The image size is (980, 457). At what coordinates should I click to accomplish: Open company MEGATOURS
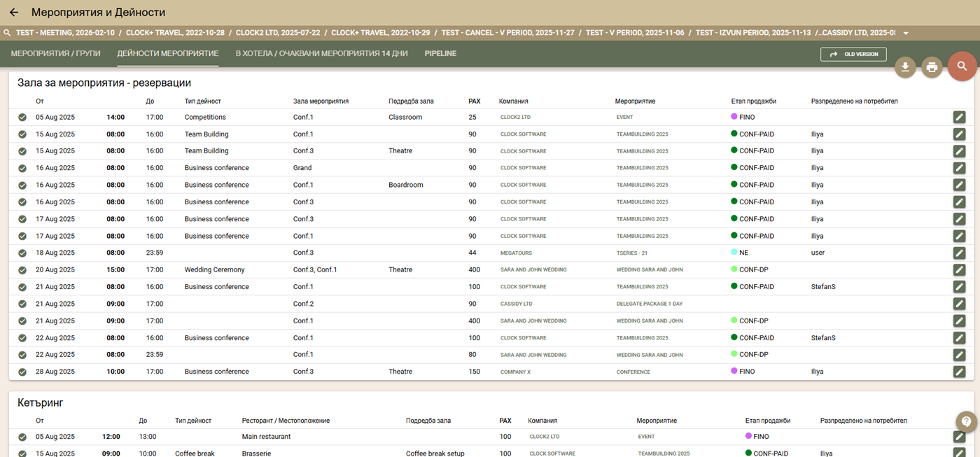pos(517,253)
